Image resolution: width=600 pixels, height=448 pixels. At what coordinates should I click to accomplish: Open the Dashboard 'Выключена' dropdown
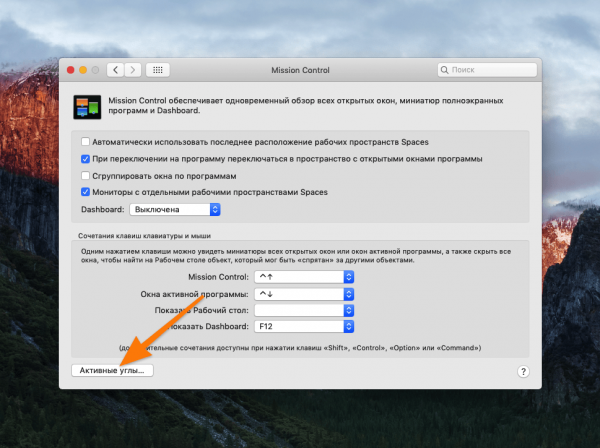click(175, 210)
